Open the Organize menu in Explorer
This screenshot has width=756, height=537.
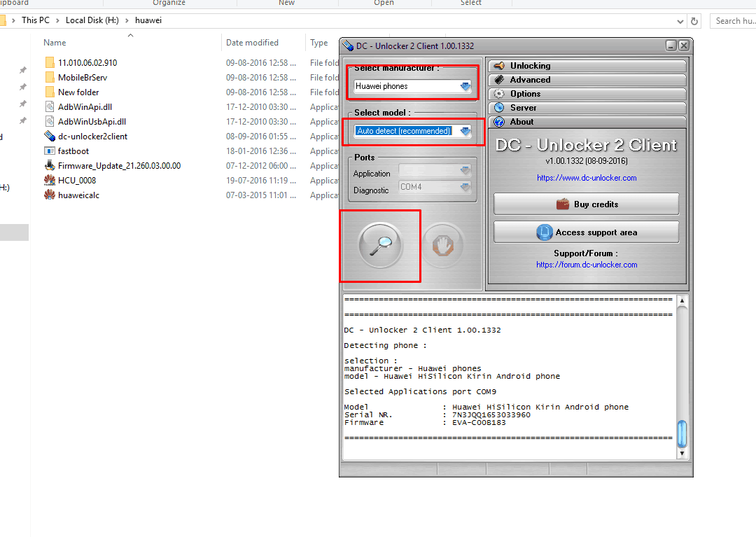click(x=169, y=4)
